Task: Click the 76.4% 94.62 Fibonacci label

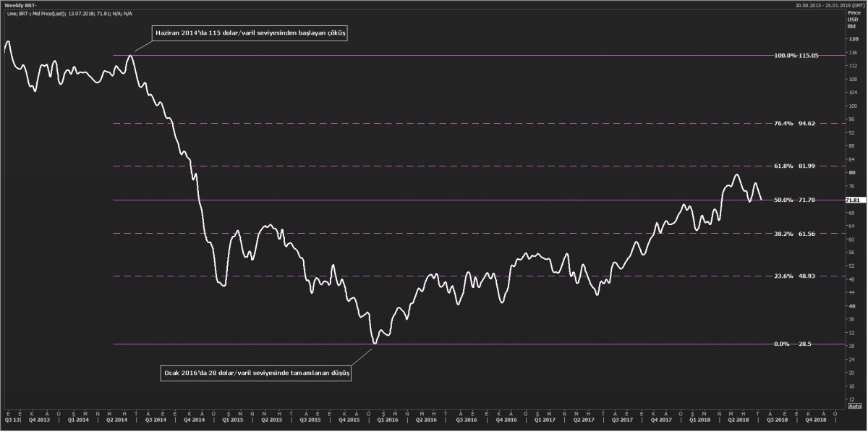Action: click(796, 124)
